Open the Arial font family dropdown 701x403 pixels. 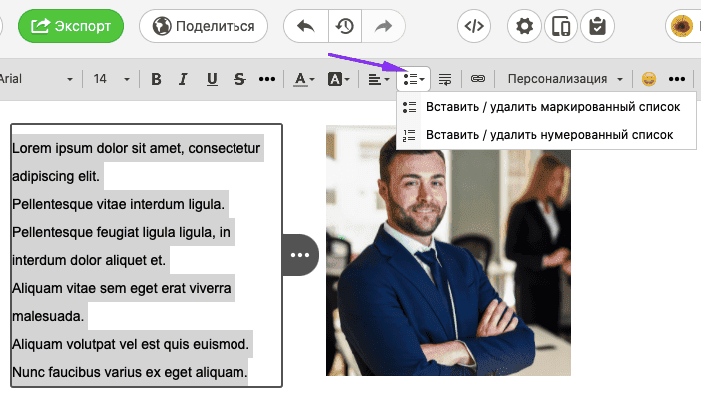[x=36, y=79]
